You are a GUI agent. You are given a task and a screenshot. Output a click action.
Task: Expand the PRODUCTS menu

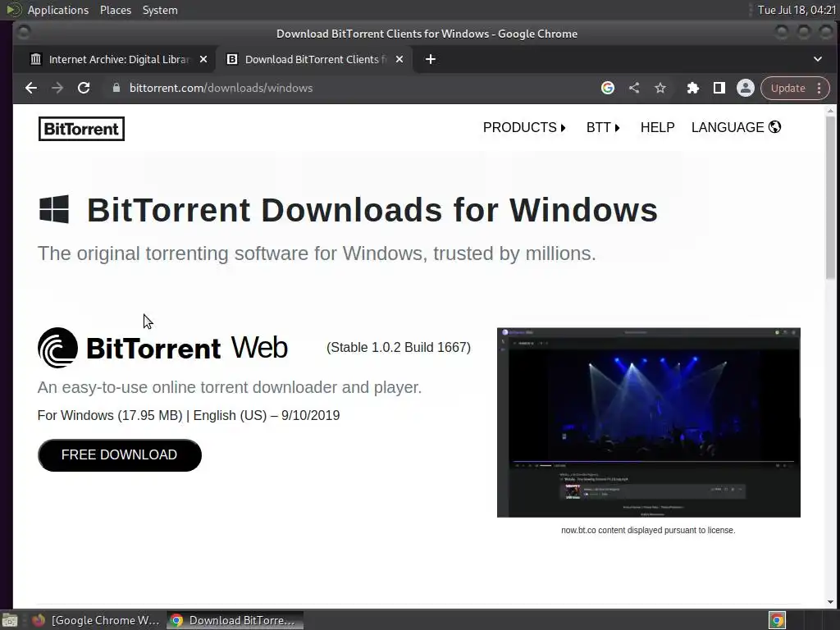524,127
